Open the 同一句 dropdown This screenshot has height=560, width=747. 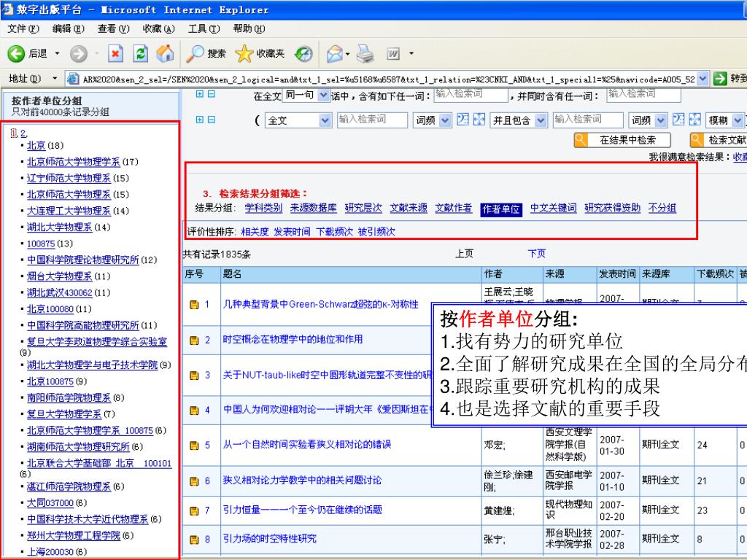click(x=306, y=96)
